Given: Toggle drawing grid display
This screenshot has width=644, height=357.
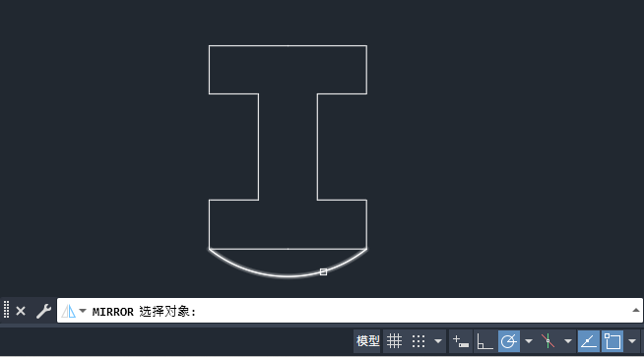Looking at the screenshot, I should tap(394, 341).
